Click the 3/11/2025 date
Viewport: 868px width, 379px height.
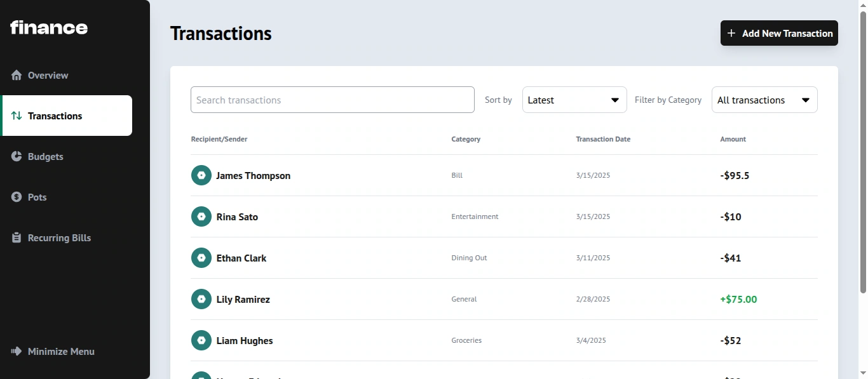593,258
